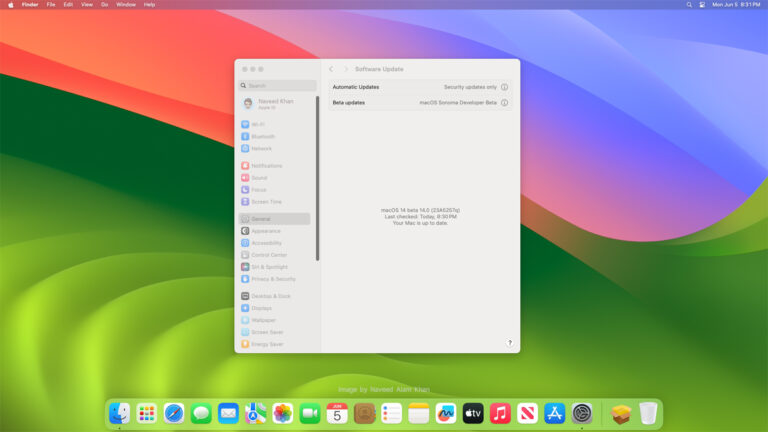The height and width of the screenshot is (432, 768).
Task: Open Screen Time settings
Action: coord(262,202)
